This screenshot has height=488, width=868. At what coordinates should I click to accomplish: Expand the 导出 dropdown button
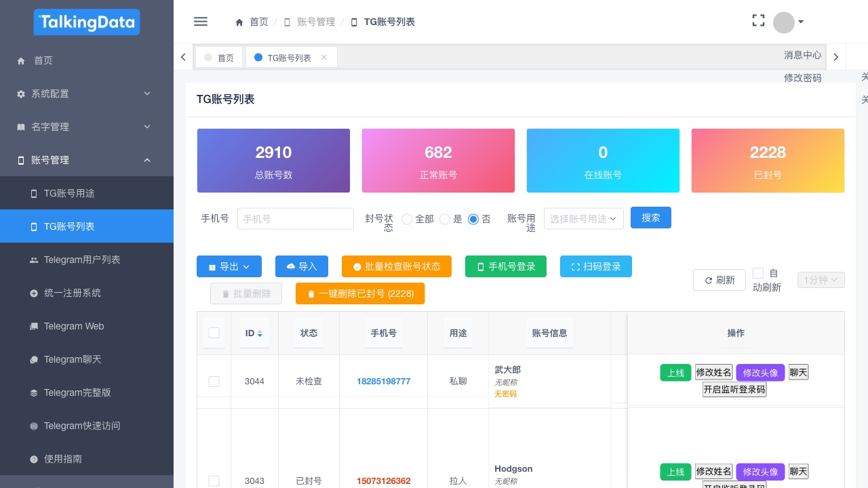(x=229, y=266)
